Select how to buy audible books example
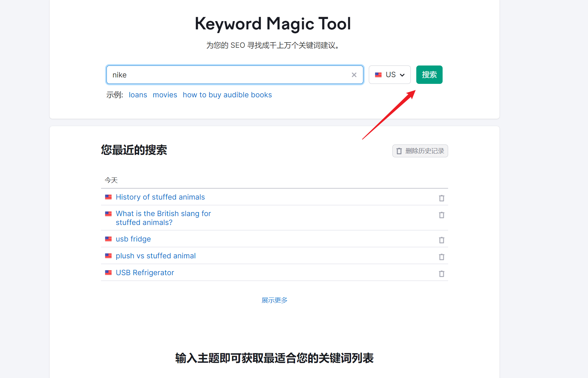This screenshot has height=378, width=588. tap(227, 95)
